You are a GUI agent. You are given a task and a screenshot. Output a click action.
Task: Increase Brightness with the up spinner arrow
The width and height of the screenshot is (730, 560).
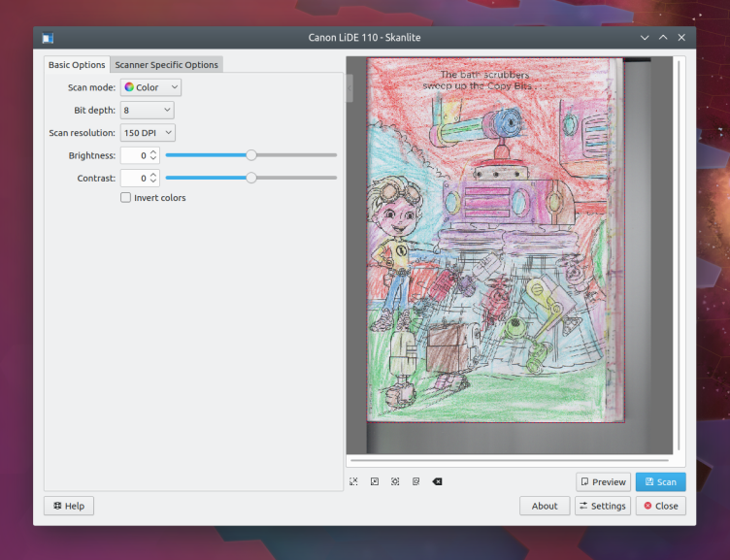(x=153, y=151)
